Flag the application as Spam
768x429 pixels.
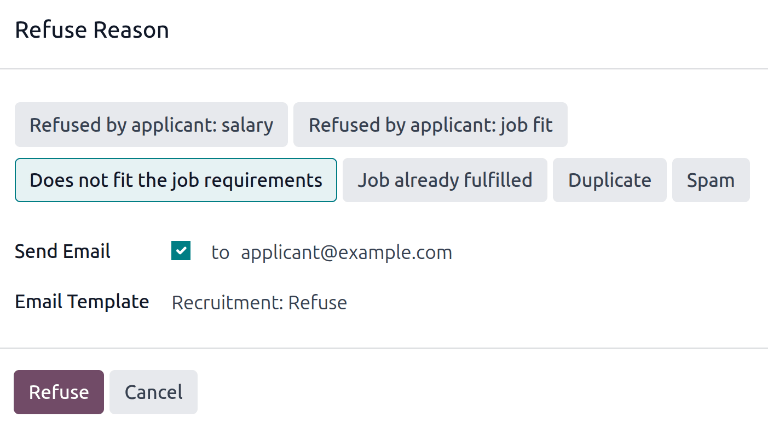(710, 180)
